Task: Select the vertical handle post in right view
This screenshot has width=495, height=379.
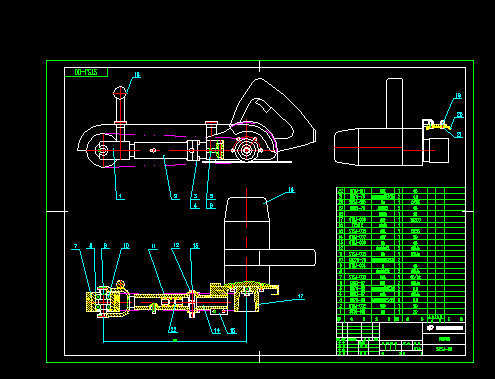Action: (395, 103)
